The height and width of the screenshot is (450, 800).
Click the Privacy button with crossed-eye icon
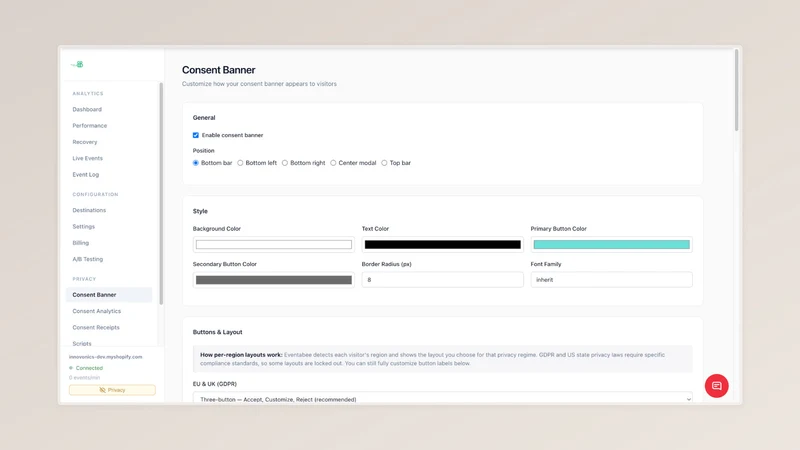point(112,390)
